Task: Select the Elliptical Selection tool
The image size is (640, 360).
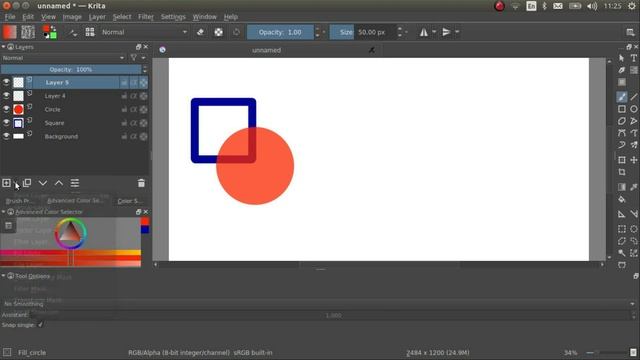Action: coord(634,229)
